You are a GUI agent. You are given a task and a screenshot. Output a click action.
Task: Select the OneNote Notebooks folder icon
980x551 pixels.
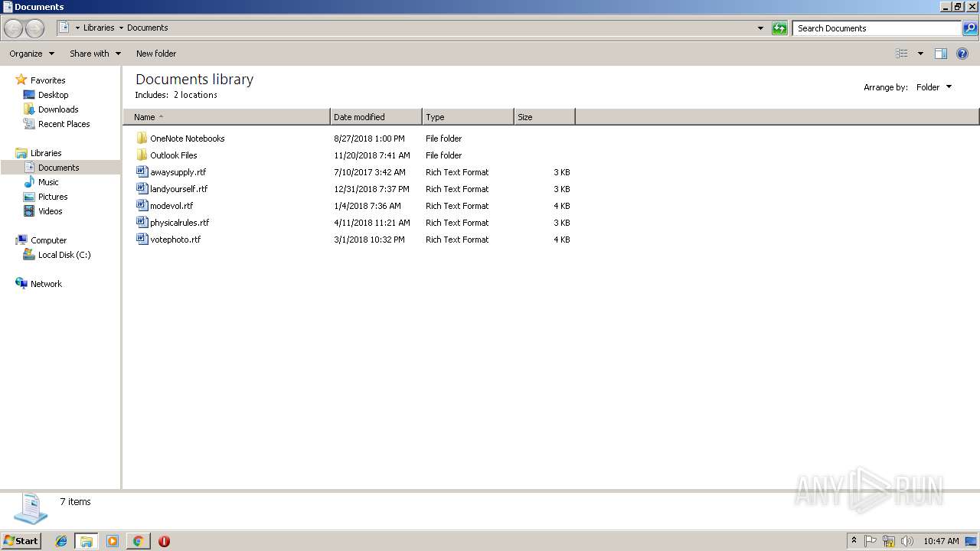(x=142, y=138)
